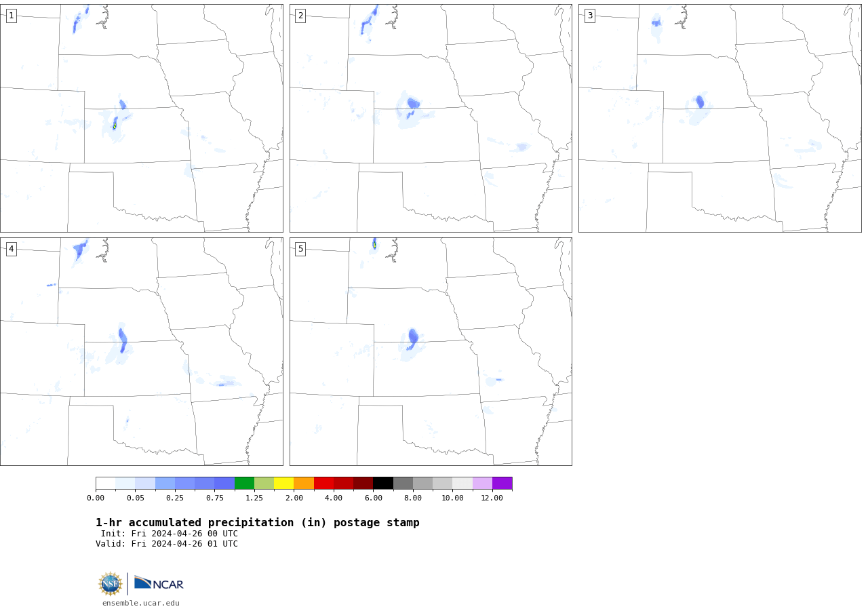Click the 4.00 colorbar tick label
Image resolution: width=868 pixels, height=611 pixels.
[334, 498]
